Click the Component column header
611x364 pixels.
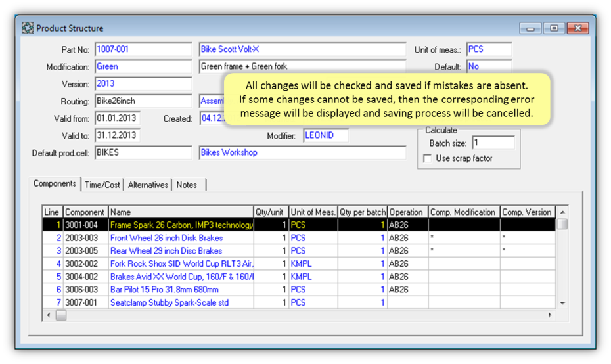coord(85,212)
